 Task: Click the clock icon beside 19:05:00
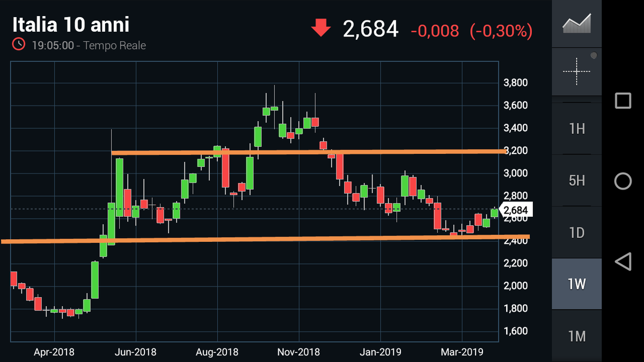(19, 45)
